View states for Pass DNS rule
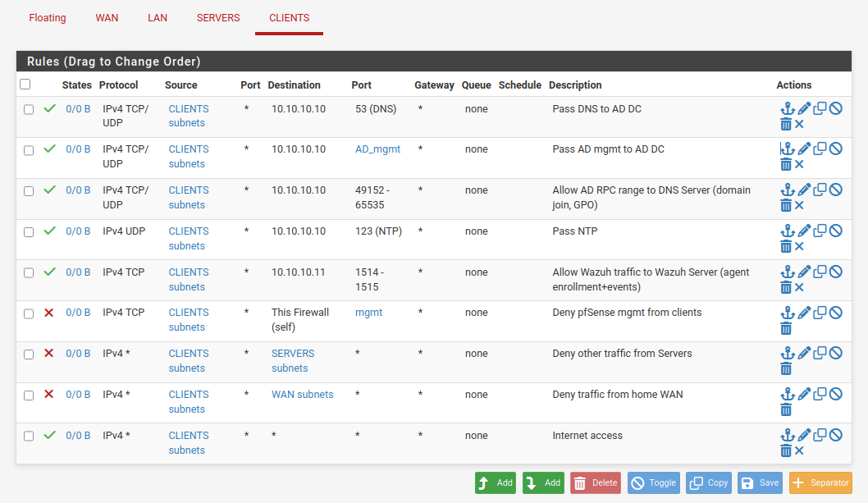 pos(78,108)
